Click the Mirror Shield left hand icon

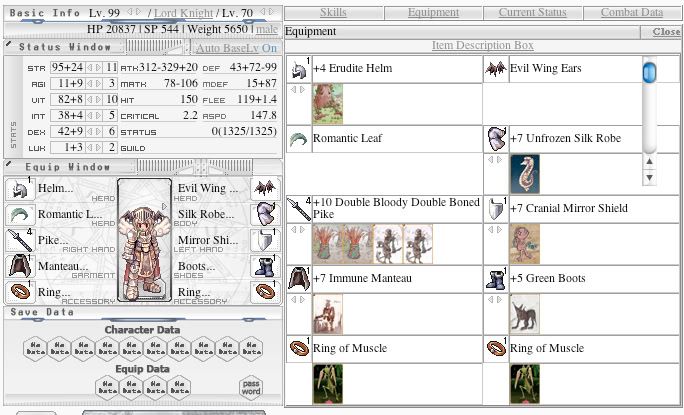click(x=264, y=240)
